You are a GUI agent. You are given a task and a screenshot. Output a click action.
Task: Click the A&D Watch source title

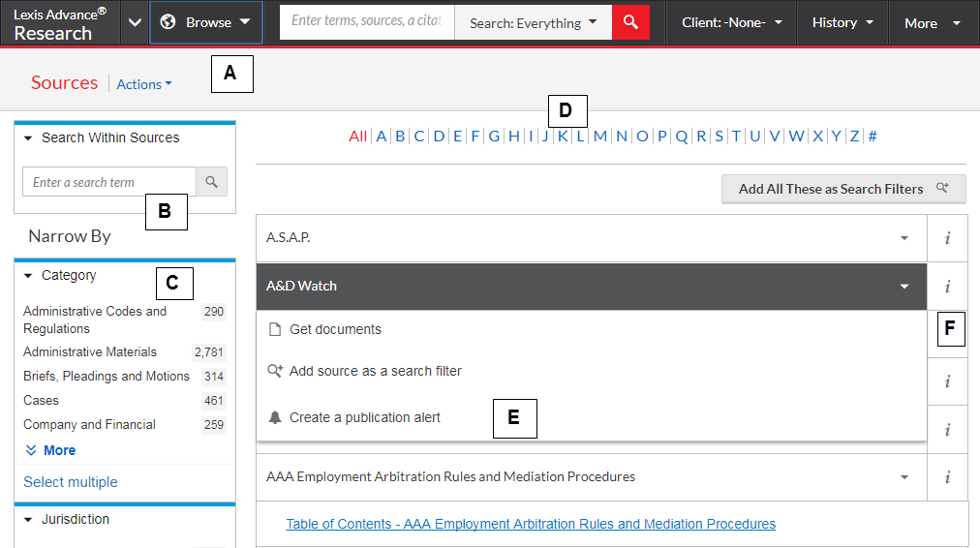pos(301,287)
